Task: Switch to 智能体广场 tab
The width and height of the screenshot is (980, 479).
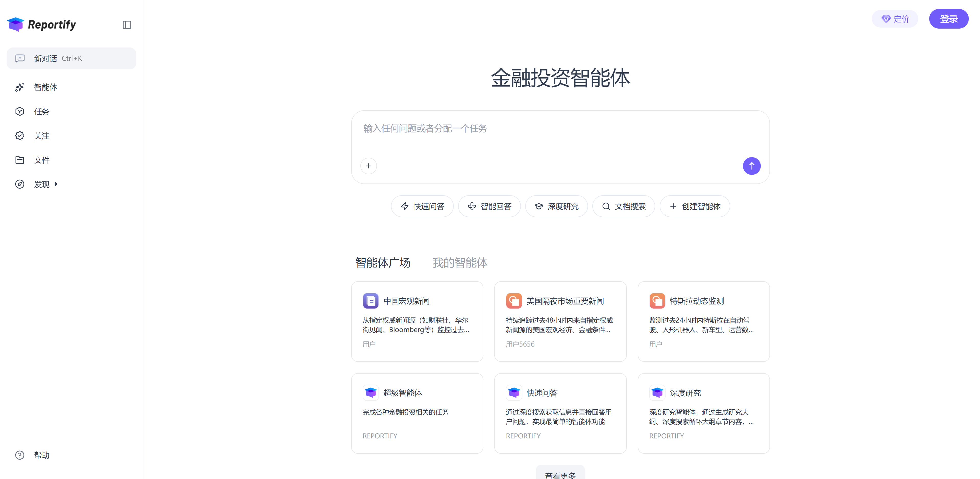Action: coord(382,263)
